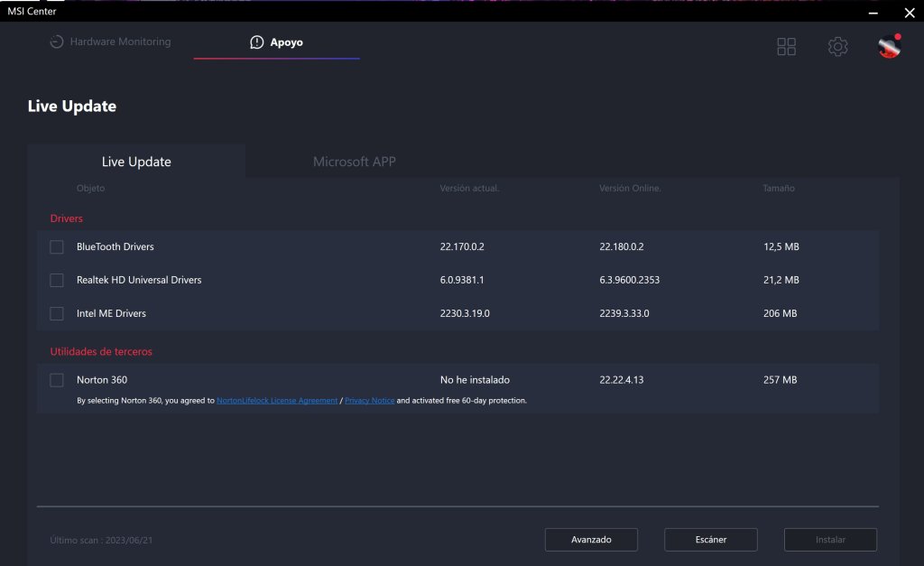924x566 pixels.
Task: Click online version 6.3.9600.2353
Action: point(629,280)
